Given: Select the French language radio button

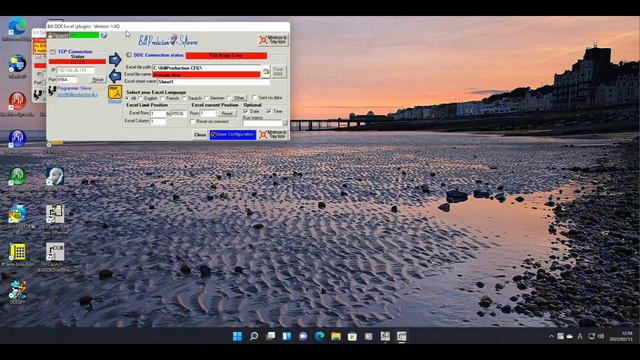Looking at the screenshot, I should click(162, 98).
